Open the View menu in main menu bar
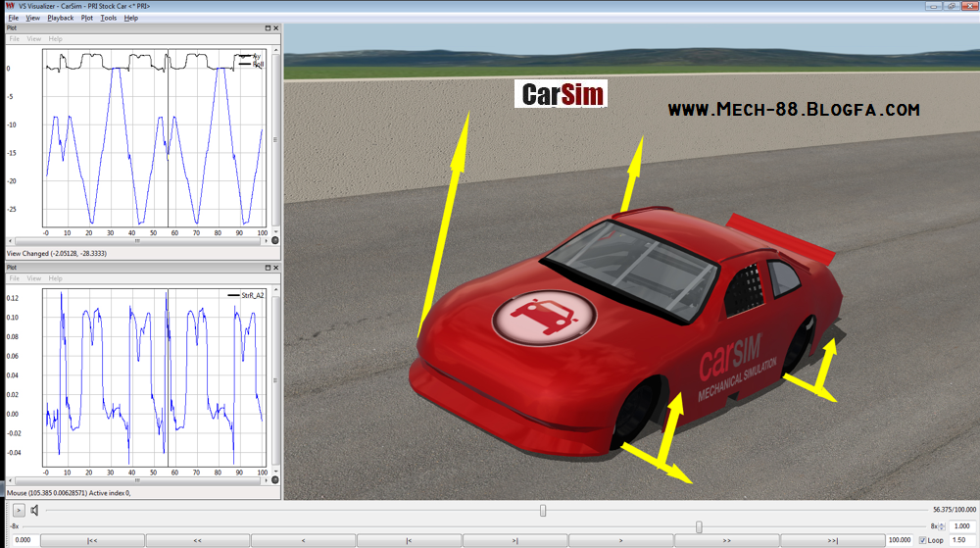This screenshot has width=980, height=548. coord(32,18)
